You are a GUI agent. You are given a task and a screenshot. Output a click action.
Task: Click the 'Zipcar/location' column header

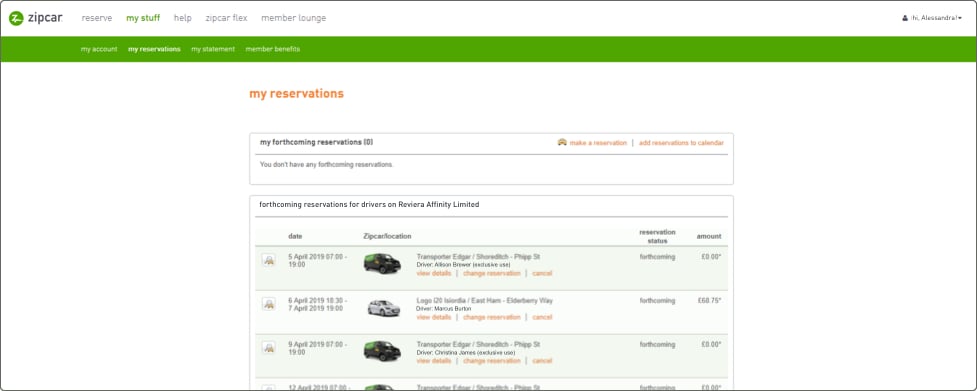(387, 237)
